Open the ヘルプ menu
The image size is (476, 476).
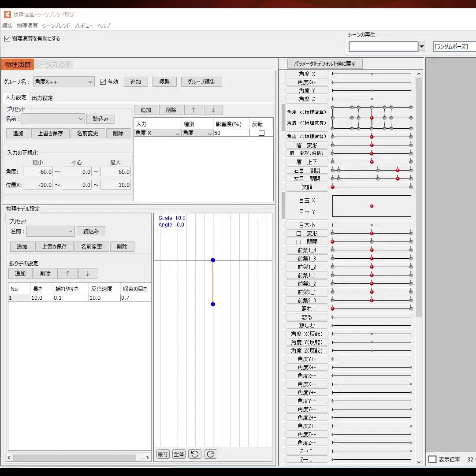point(104,26)
